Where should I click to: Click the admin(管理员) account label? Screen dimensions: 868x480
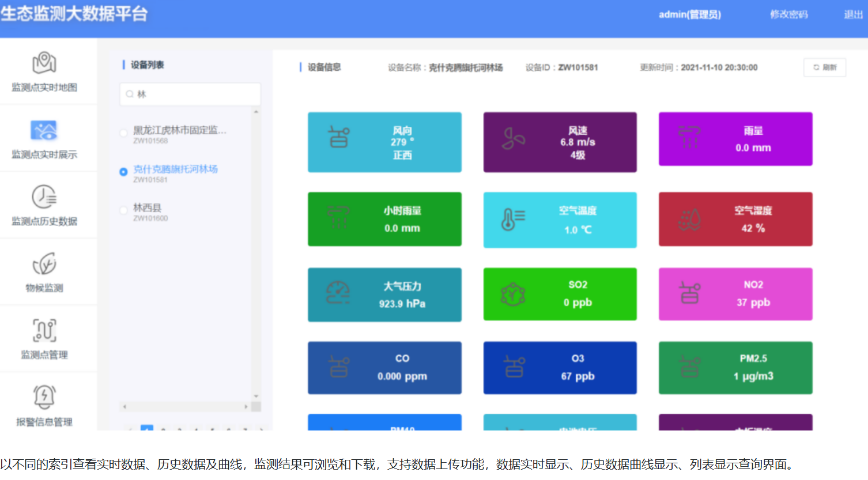[690, 14]
